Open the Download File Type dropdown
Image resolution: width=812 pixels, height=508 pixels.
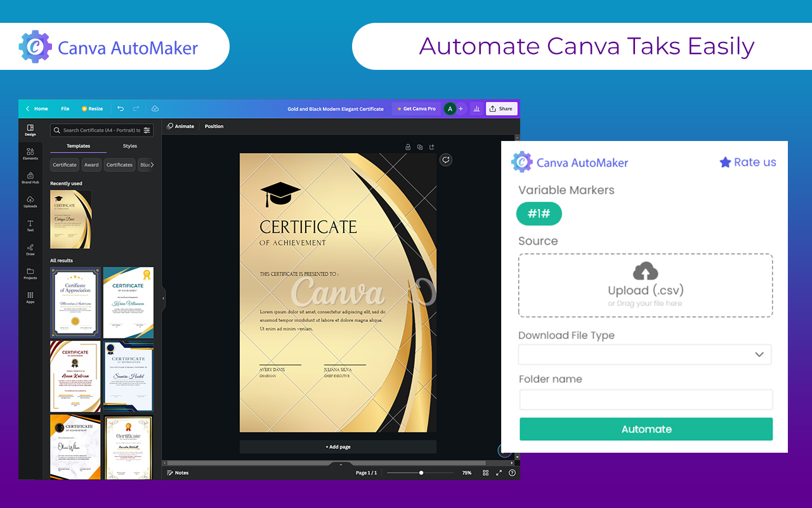645,354
